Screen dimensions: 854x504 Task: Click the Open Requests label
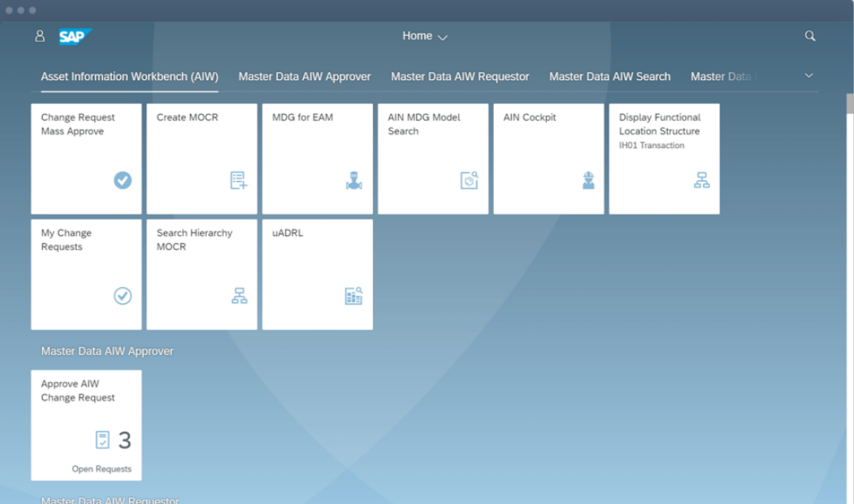coord(102,469)
